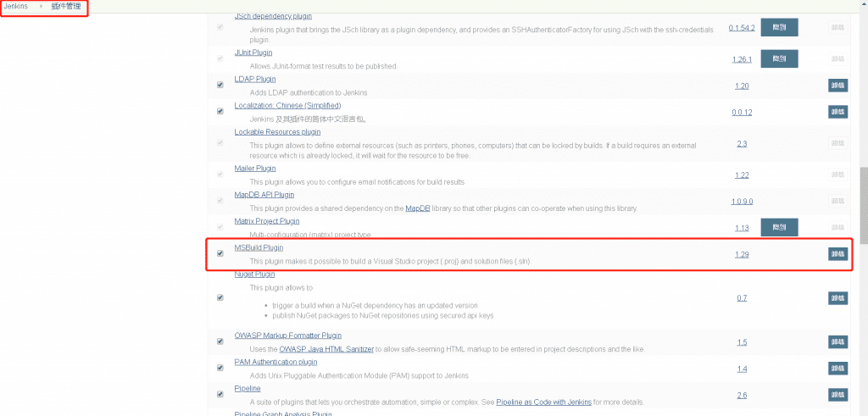Viewport: 868px width, 416px height.
Task: Click the Jenkins breadcrumb link
Action: (15, 6)
